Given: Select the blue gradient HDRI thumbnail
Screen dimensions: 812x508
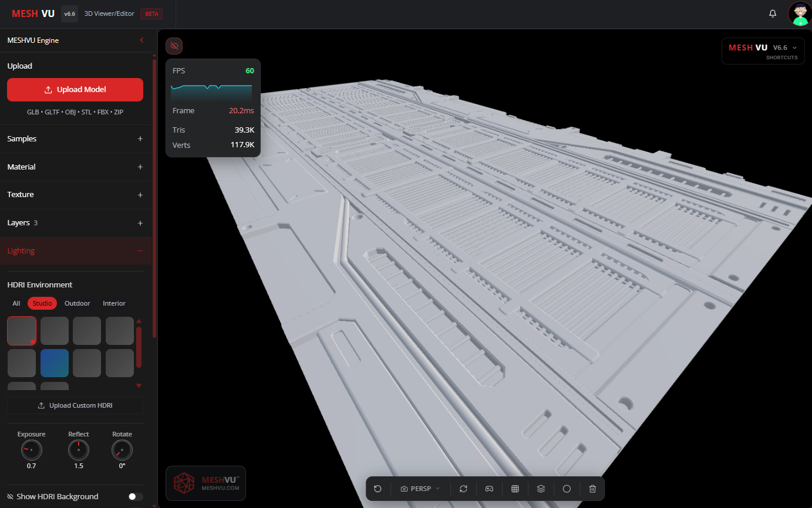Looking at the screenshot, I should click(55, 363).
